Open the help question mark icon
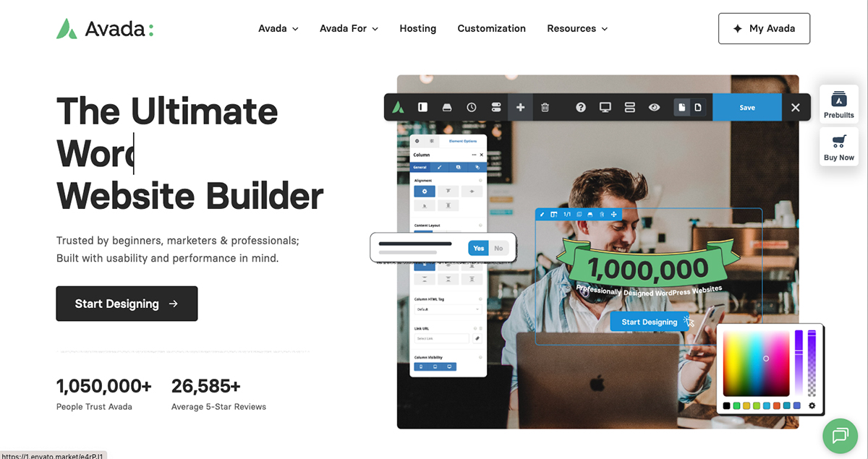Viewport: 868px width, 459px height. pos(581,107)
